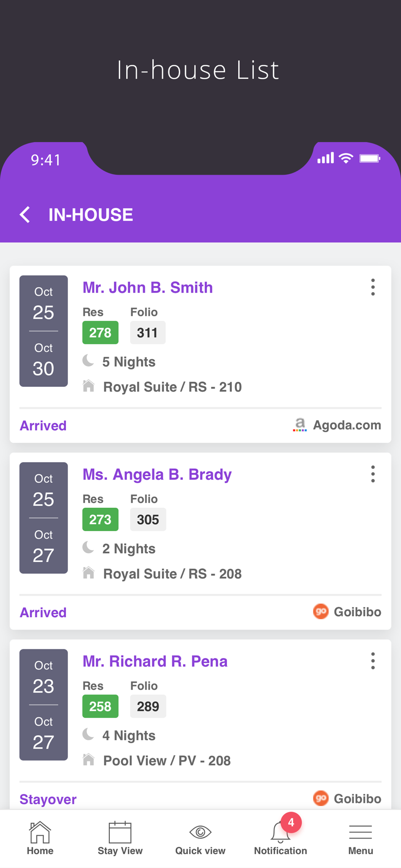
Task: Select guest name Ms. Angela B. Brady
Action: click(157, 475)
